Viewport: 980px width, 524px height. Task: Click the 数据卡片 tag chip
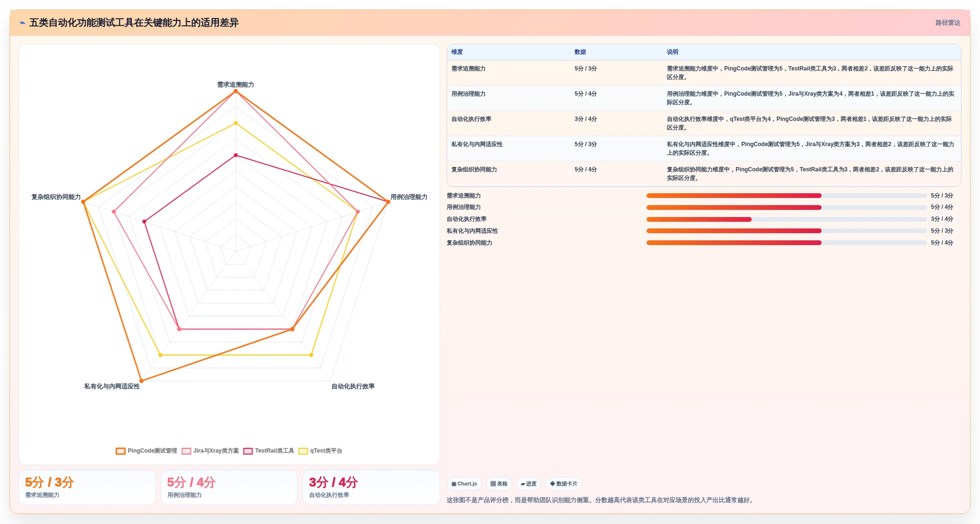coord(564,484)
